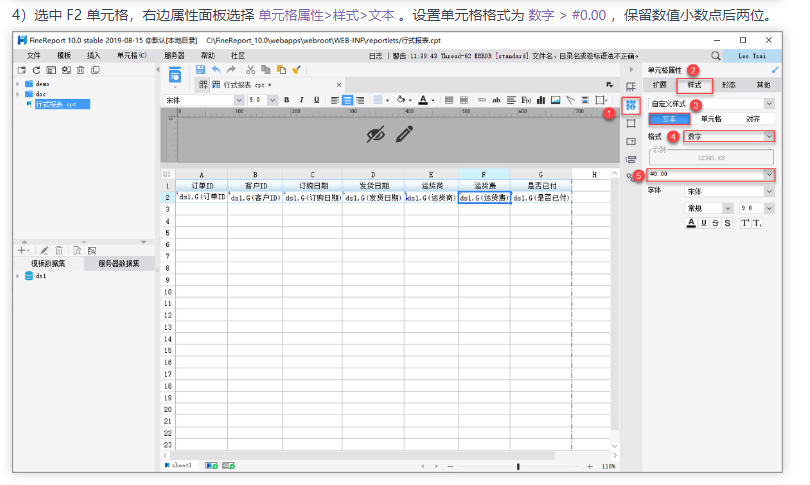Insert sub-report icon in toolbar
Screen dimensions: 810x485
585,100
